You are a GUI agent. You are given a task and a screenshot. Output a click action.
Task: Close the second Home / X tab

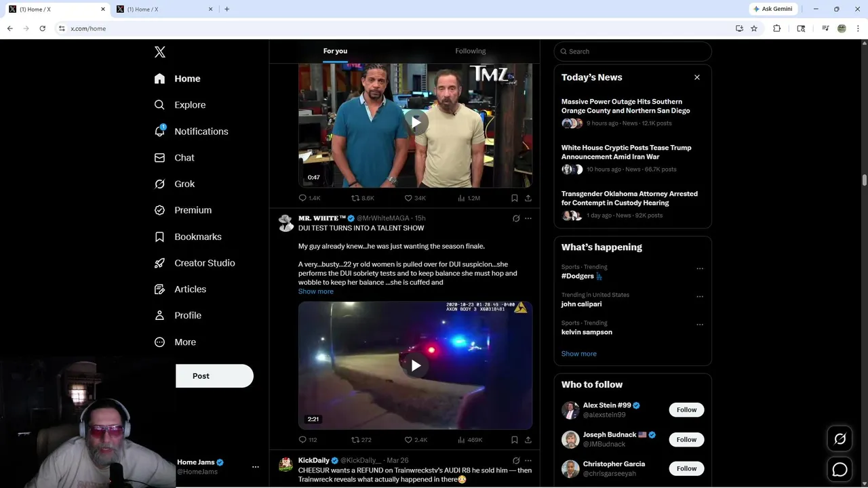[x=210, y=9]
